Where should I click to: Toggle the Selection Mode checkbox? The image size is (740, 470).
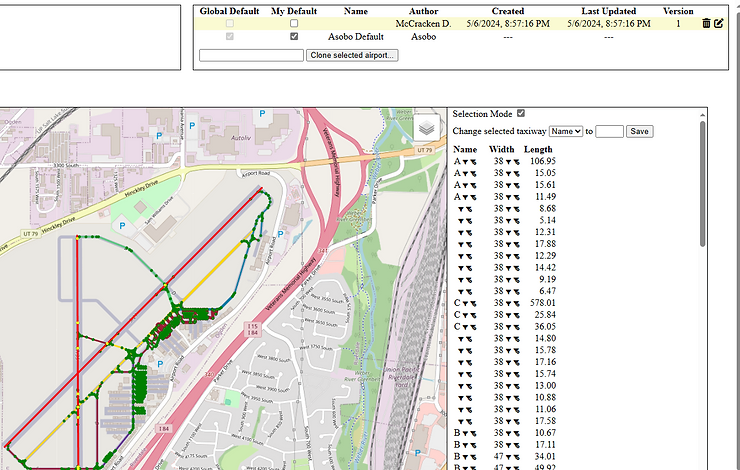point(521,113)
